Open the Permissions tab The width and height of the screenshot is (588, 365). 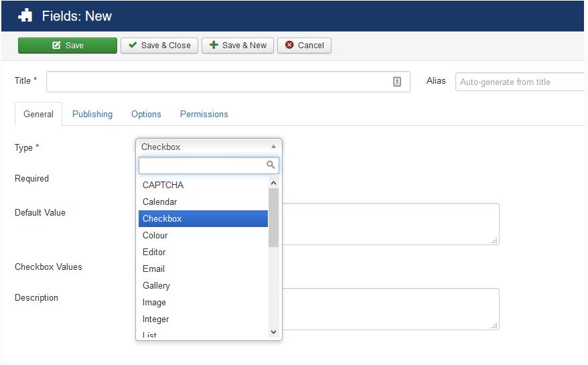[x=204, y=114]
